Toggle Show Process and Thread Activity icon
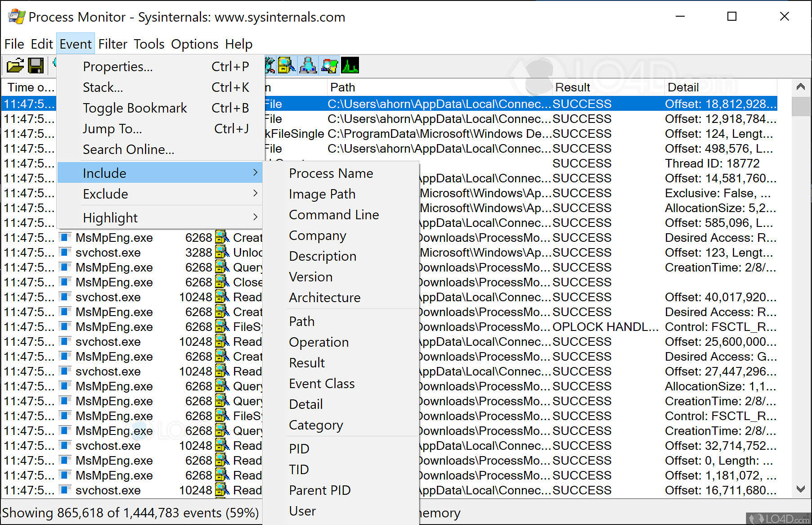 pyautogui.click(x=329, y=66)
